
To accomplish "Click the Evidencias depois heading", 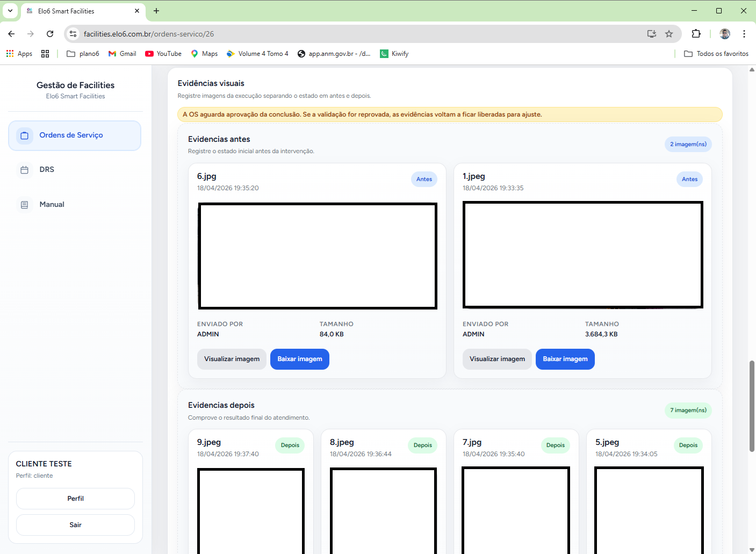I will click(x=221, y=405).
